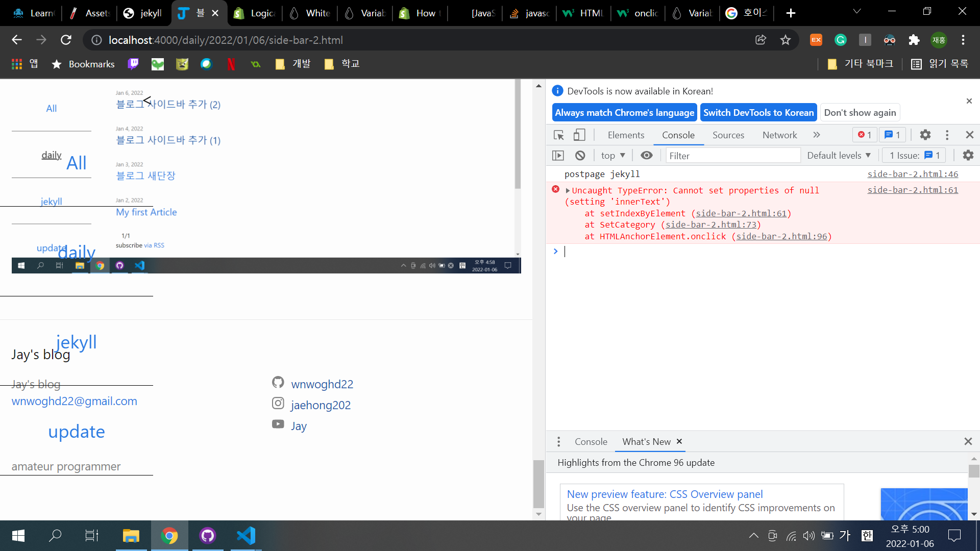Open the Default levels dropdown
Screen dimensions: 980x551
[839, 155]
